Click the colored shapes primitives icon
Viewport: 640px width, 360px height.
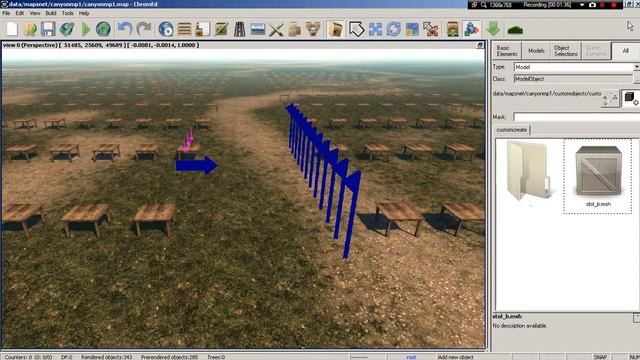point(471,29)
